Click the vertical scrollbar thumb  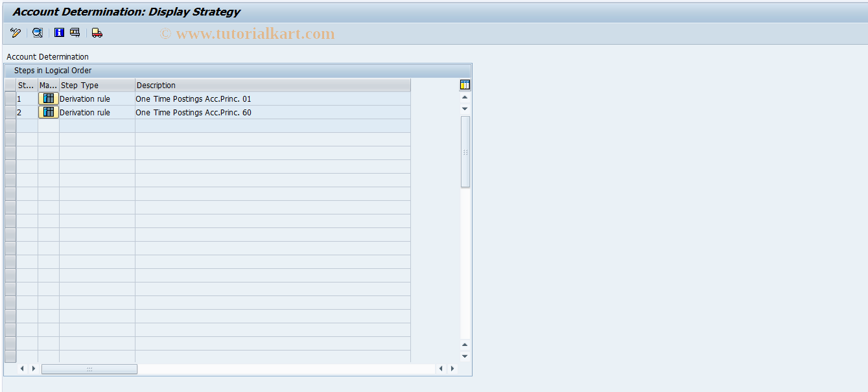[x=465, y=152]
